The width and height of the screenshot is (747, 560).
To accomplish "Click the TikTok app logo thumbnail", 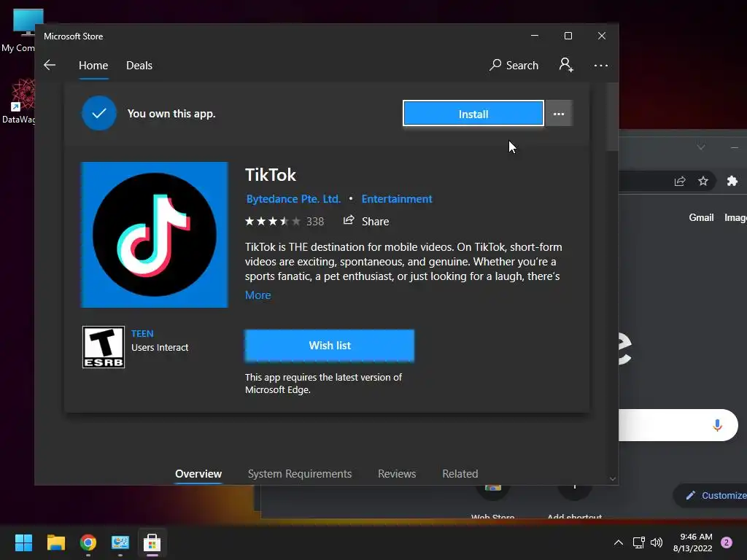I will (155, 235).
